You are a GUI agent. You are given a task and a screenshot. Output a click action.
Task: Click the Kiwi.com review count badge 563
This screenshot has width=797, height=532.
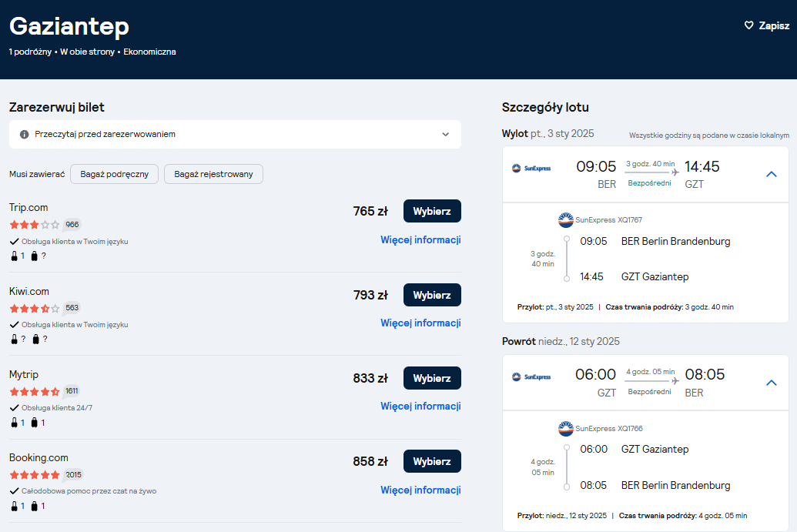pos(72,308)
